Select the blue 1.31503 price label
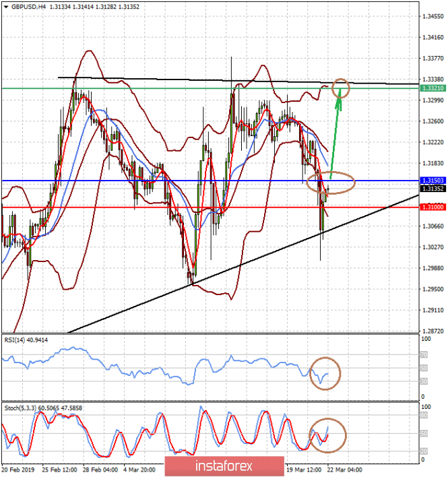 point(433,181)
